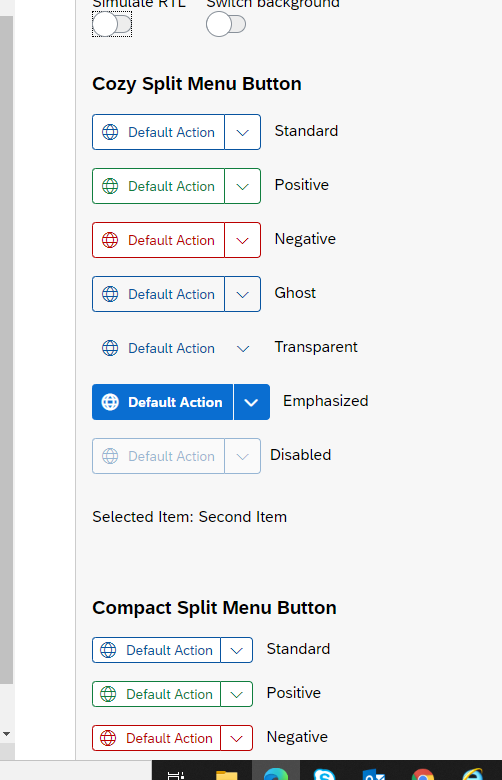This screenshot has height=780, width=502.
Task: Click globe icon in Cozy Positive button
Action: (x=110, y=186)
